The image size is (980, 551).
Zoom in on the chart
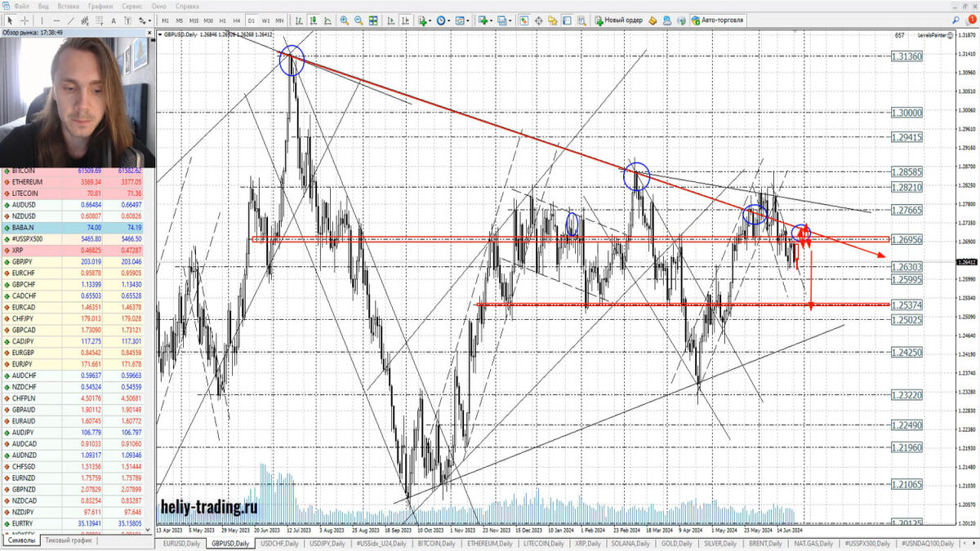[344, 20]
